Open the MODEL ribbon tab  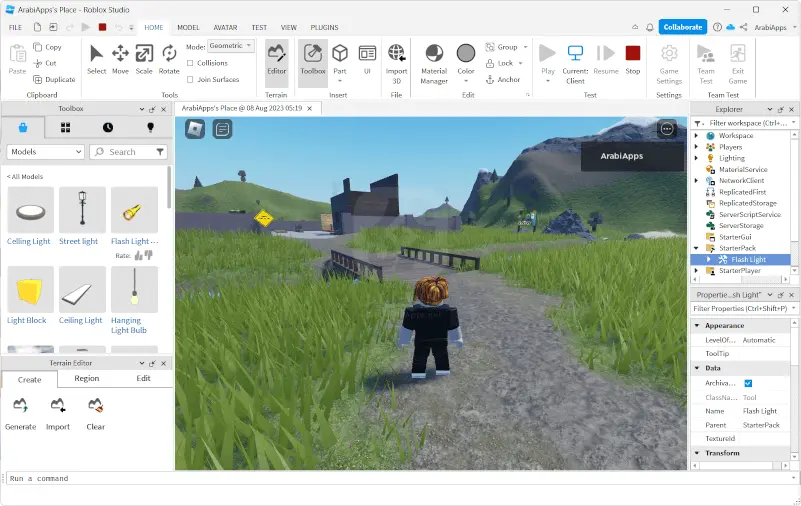point(188,27)
